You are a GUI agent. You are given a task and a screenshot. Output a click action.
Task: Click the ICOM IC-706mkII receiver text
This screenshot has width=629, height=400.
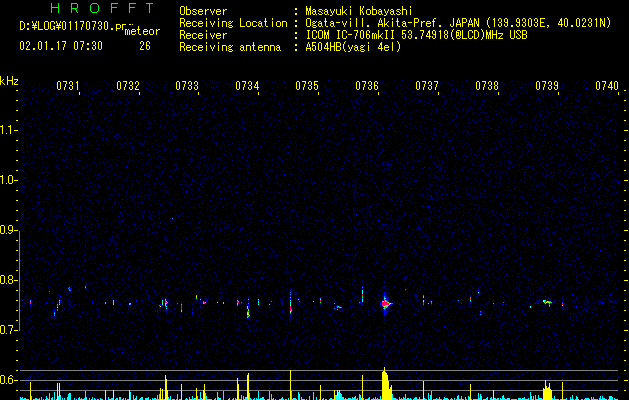(x=416, y=35)
